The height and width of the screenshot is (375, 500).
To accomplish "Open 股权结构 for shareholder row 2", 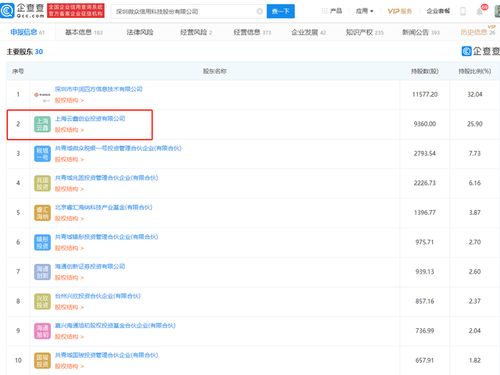I will tap(69, 130).
